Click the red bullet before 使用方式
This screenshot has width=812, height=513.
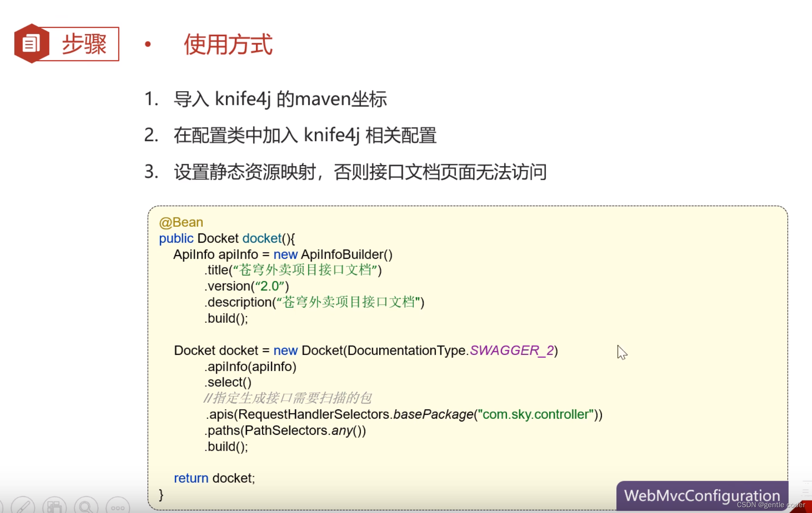click(147, 44)
